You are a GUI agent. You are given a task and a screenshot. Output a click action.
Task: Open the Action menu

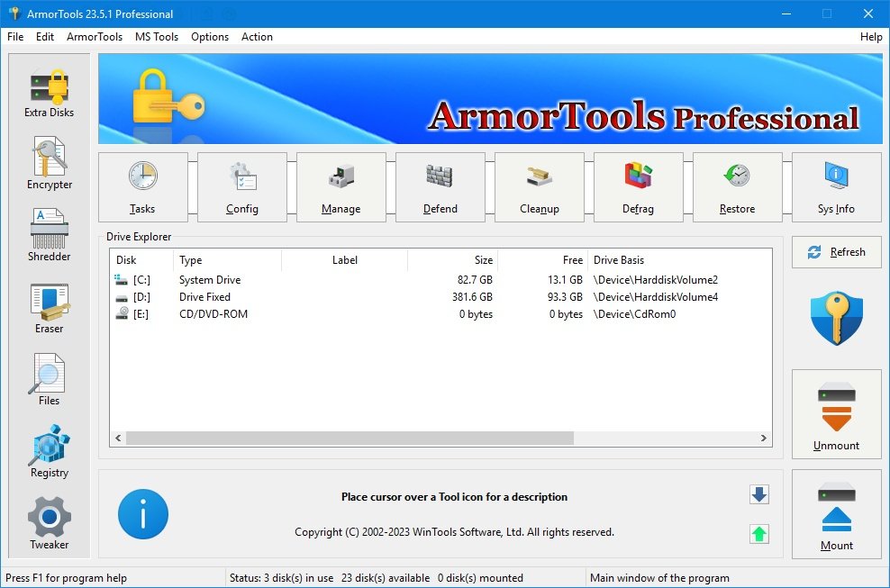[x=257, y=37]
